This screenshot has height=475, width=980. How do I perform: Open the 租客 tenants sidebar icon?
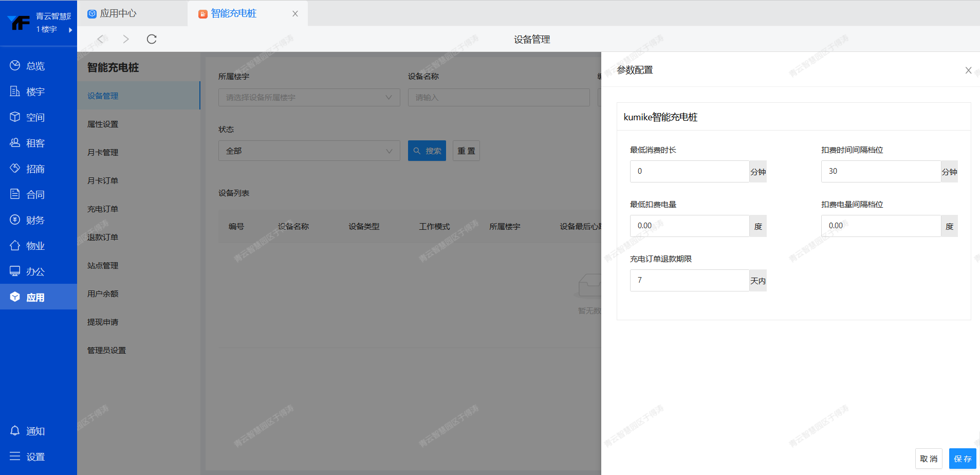coord(15,142)
